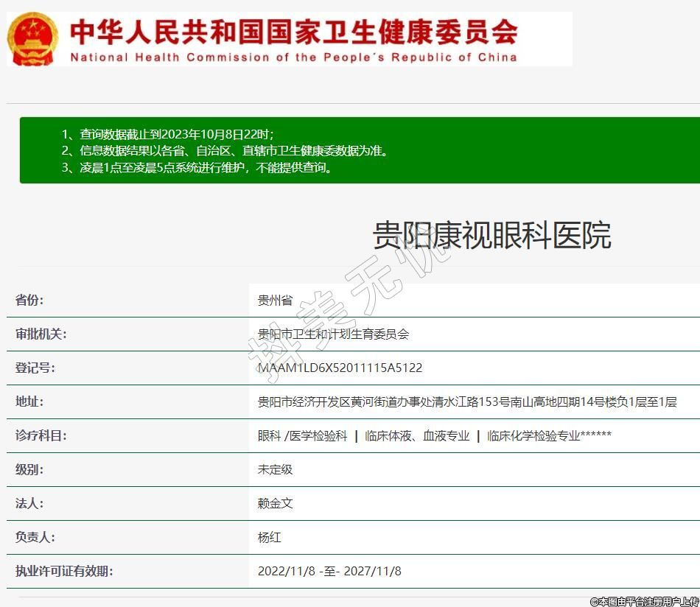Select the 贵阳市卫生和计划生育委员会 value
Image resolution: width=700 pixels, height=607 pixels.
[x=333, y=334]
